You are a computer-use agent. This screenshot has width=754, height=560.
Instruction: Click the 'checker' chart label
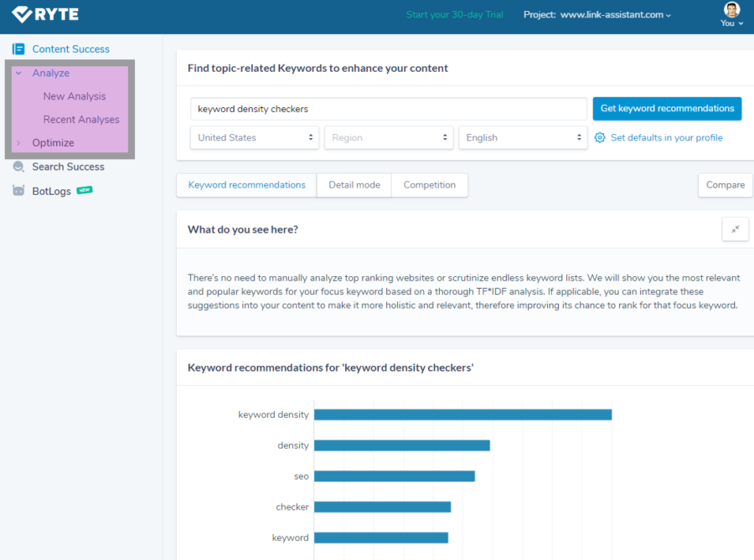click(292, 506)
